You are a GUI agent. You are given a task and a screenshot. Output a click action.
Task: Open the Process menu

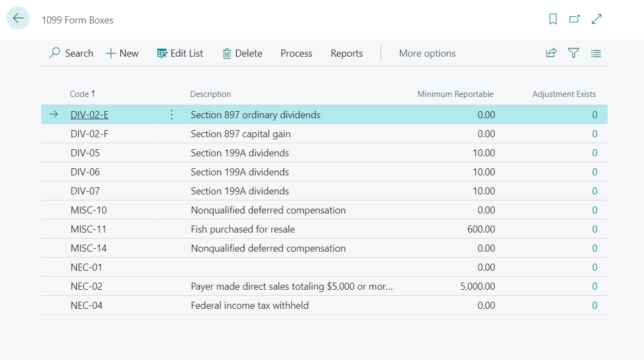(296, 53)
